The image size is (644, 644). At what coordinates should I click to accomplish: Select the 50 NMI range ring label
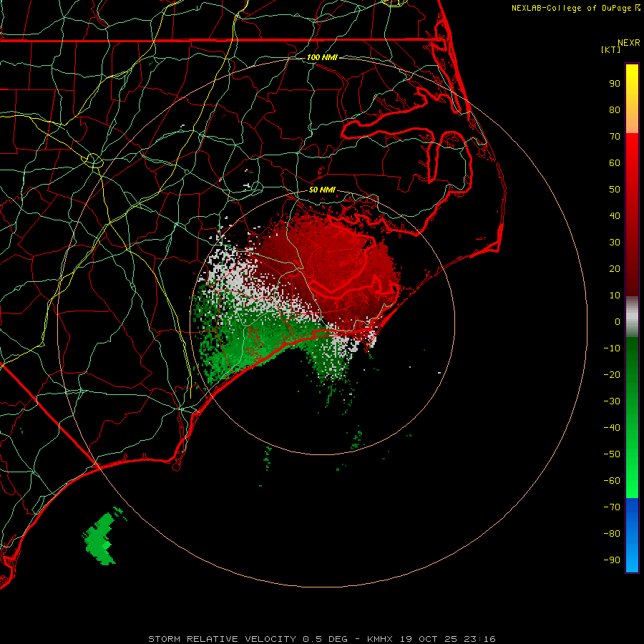(x=322, y=190)
